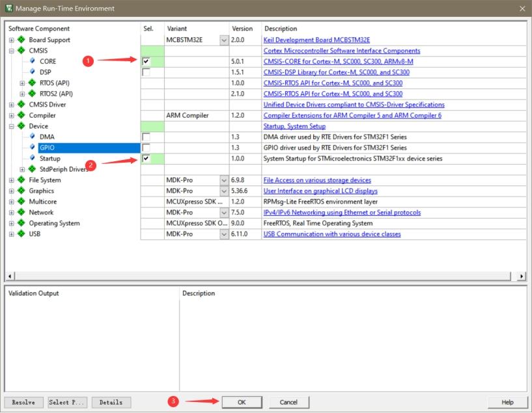Expand the RTOS2 (API) node

pos(22,94)
